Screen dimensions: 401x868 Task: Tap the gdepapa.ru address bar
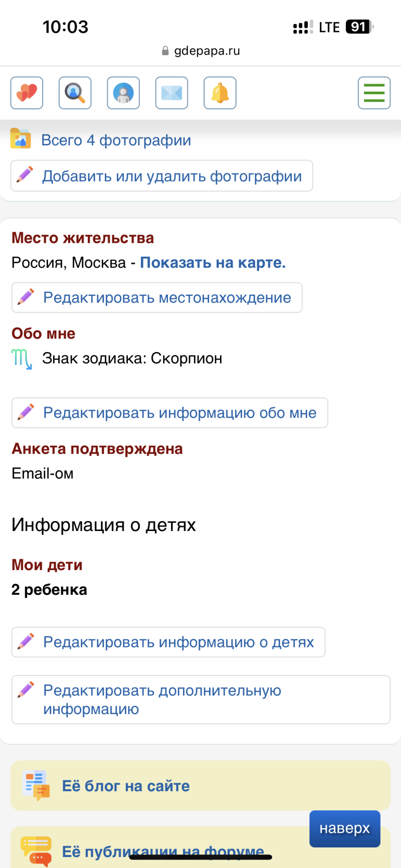click(x=200, y=51)
